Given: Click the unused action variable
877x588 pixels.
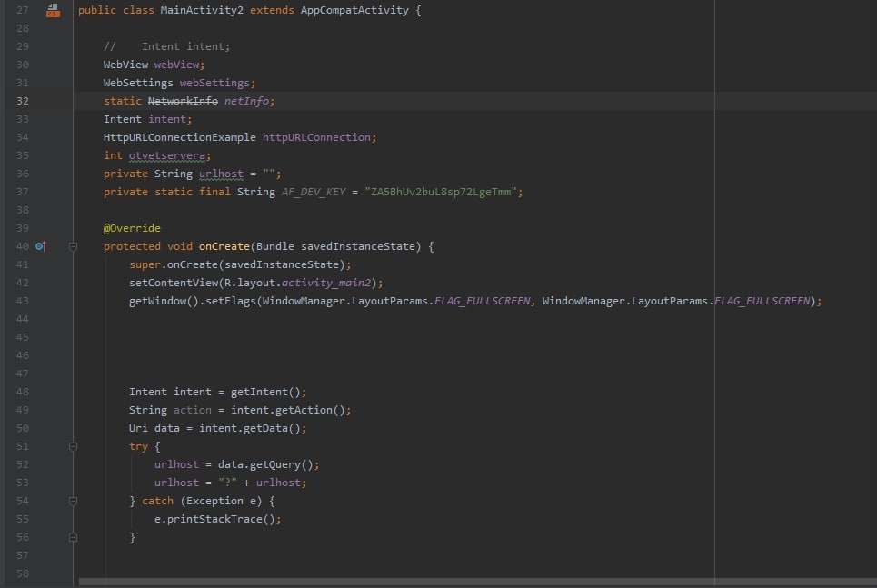Looking at the screenshot, I should coord(193,410).
